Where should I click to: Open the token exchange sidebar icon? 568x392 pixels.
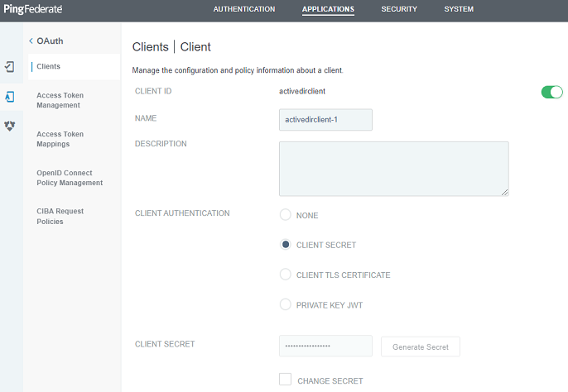click(9, 126)
